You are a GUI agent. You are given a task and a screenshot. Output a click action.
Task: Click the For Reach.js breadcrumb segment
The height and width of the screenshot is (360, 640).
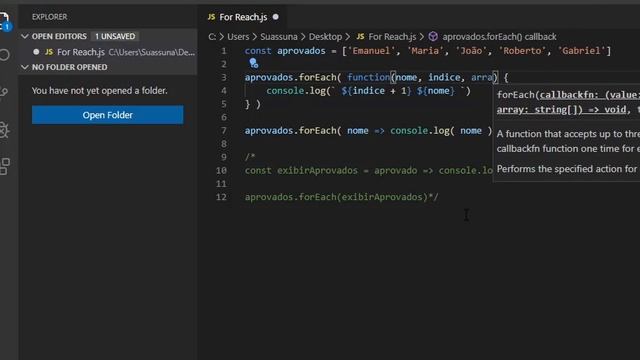point(392,36)
